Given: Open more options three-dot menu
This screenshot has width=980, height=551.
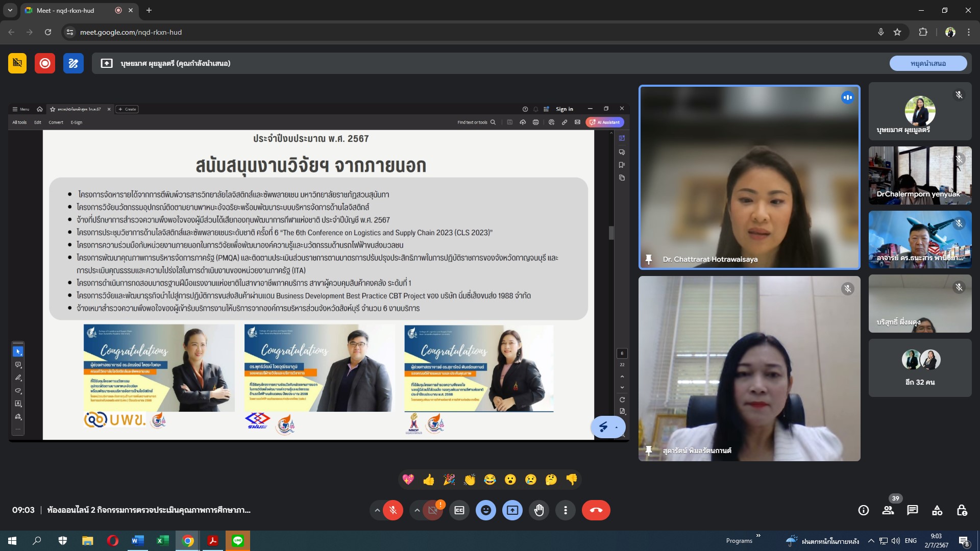Looking at the screenshot, I should tap(566, 510).
